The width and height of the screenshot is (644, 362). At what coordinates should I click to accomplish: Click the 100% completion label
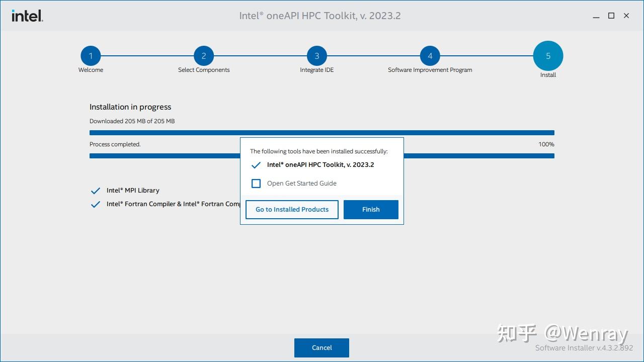pyautogui.click(x=547, y=144)
